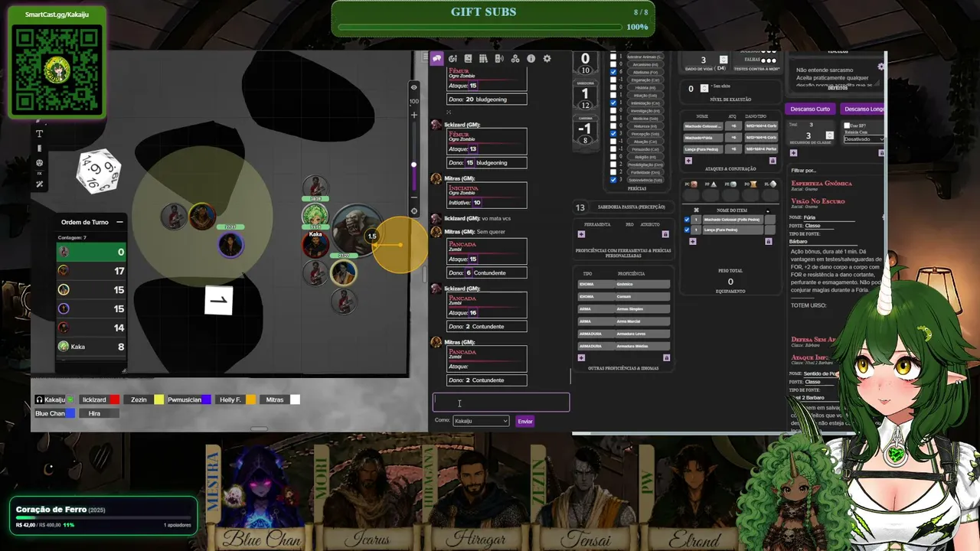Image resolution: width=980 pixels, height=551 pixels.
Task: Toggle the Percepção (Sab) proficiency checkbox
Action: (x=613, y=134)
